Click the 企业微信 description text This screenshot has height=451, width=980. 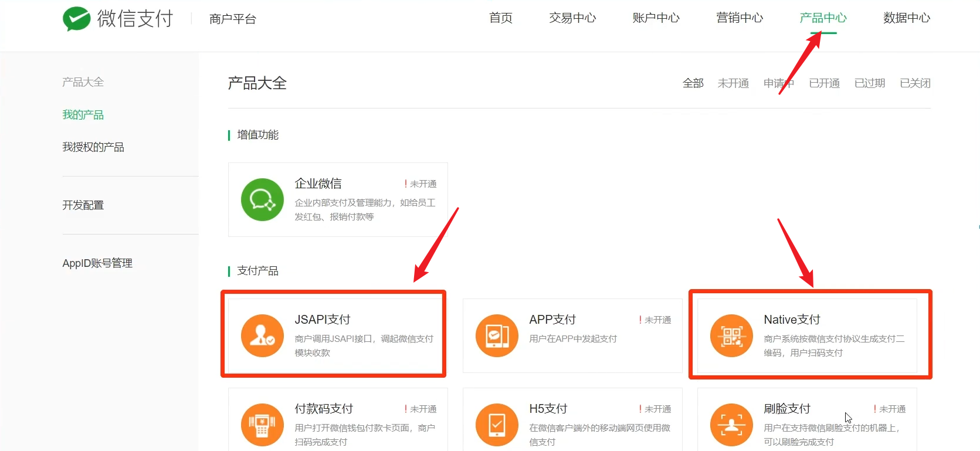click(x=365, y=210)
